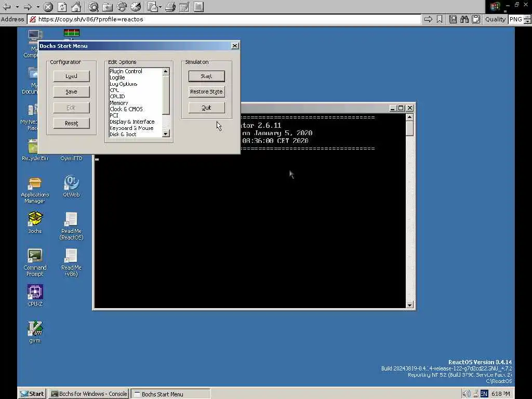Image resolution: width=532 pixels, height=399 pixels.
Task: Click the console window scroll-down arrow
Action: tap(409, 304)
